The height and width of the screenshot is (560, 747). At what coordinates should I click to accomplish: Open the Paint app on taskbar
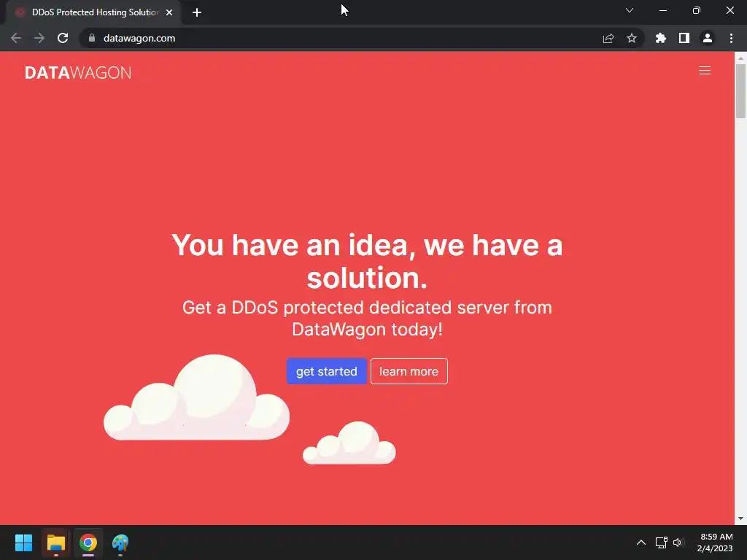pyautogui.click(x=120, y=542)
